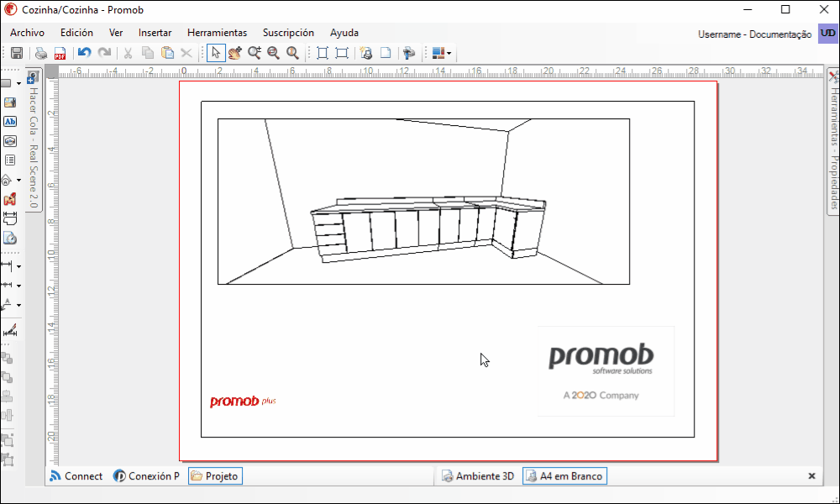The height and width of the screenshot is (504, 840).
Task: Create a new blank page
Action: pos(386,53)
